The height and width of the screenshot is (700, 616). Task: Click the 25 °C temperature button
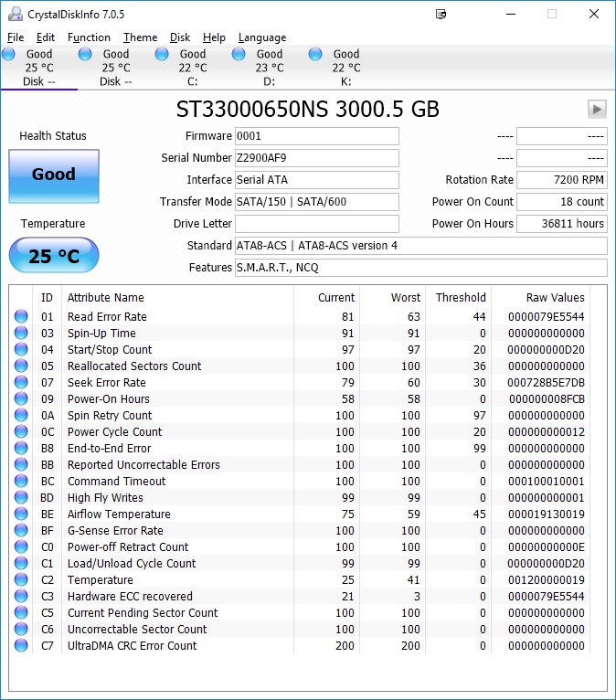coord(54,255)
